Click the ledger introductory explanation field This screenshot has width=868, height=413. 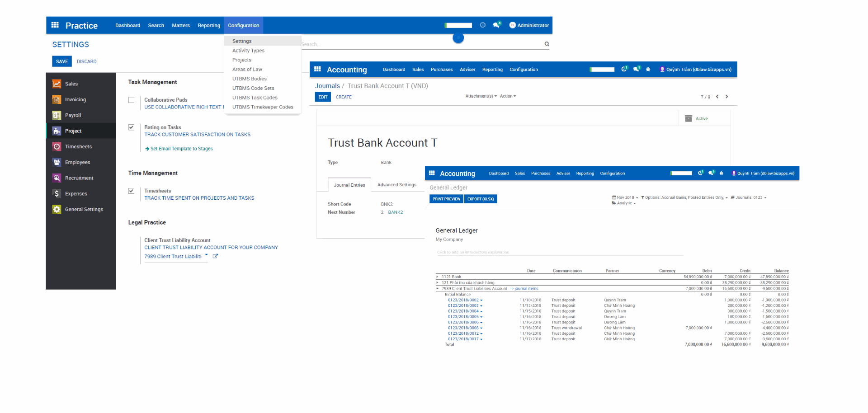click(473, 252)
